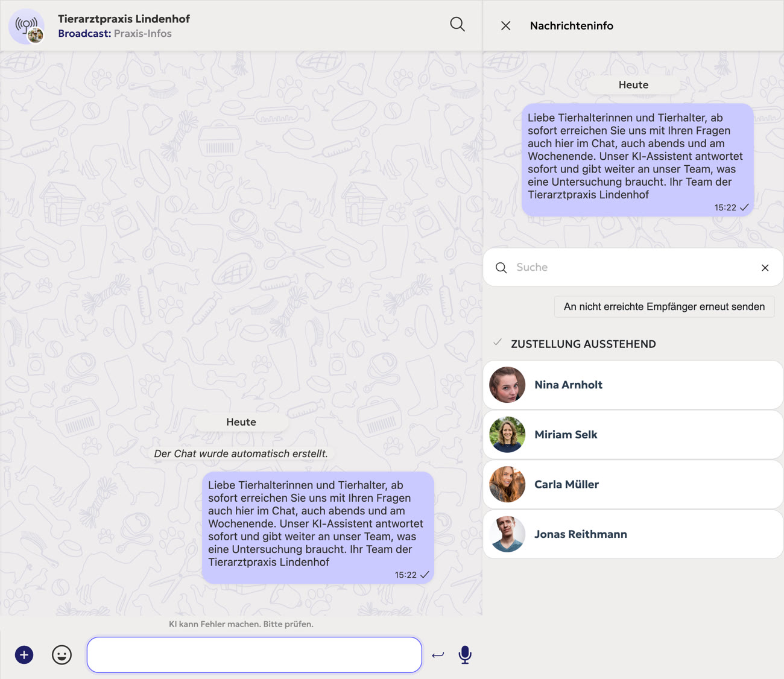Viewport: 784px width, 679px height.
Task: Select recipient Miriam Selk
Action: [633, 435]
